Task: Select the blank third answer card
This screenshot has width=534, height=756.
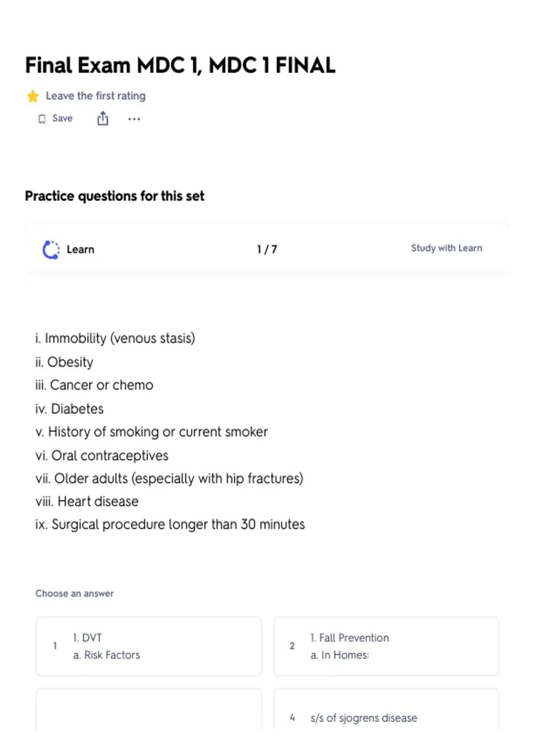Action: pyautogui.click(x=149, y=709)
